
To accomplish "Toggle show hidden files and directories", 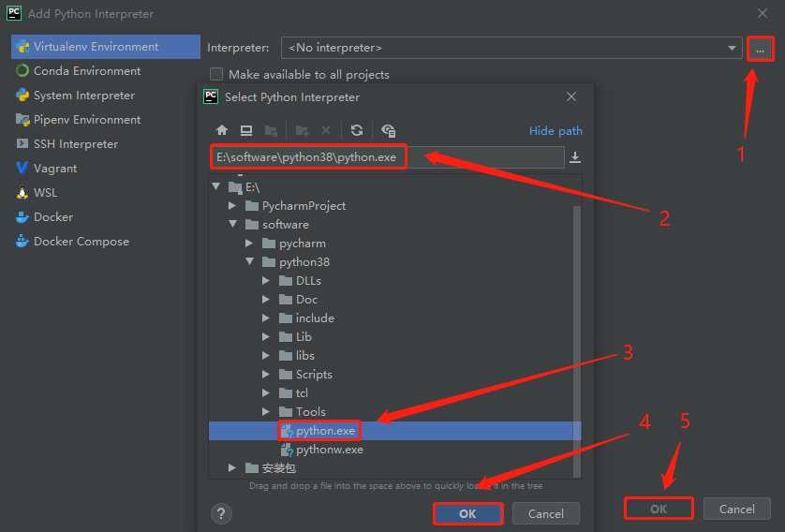I will (x=388, y=130).
